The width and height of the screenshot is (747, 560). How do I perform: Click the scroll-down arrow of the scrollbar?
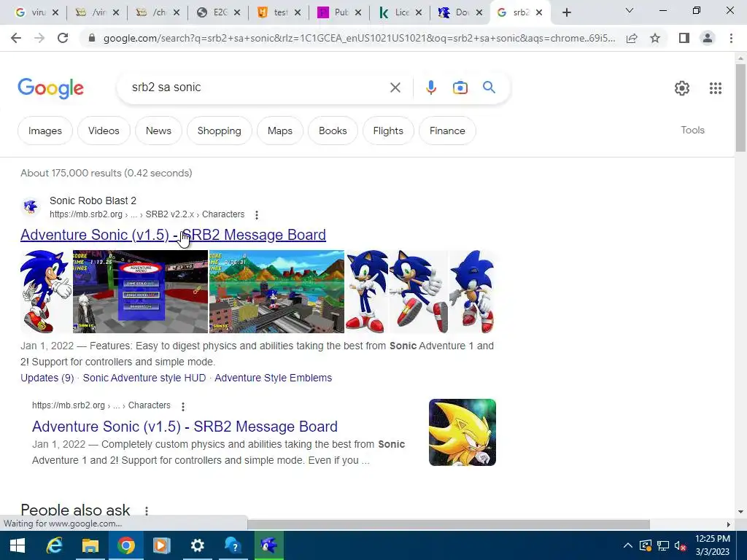(x=740, y=512)
